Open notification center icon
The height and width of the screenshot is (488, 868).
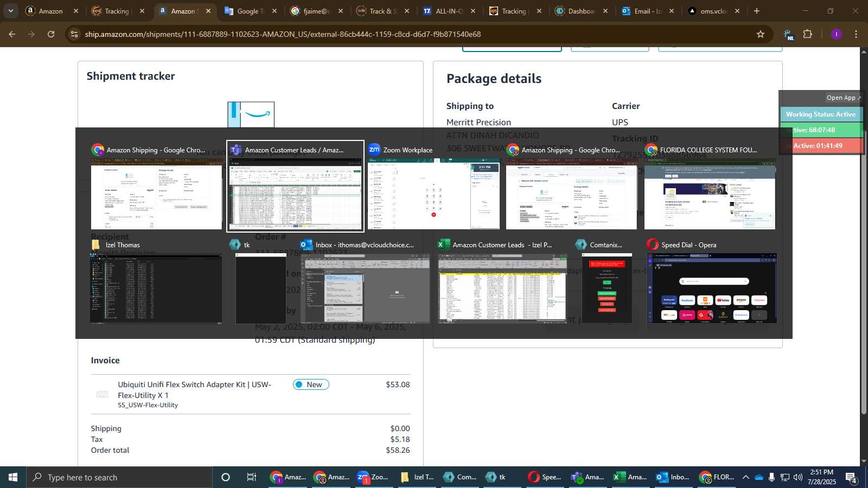click(x=851, y=478)
